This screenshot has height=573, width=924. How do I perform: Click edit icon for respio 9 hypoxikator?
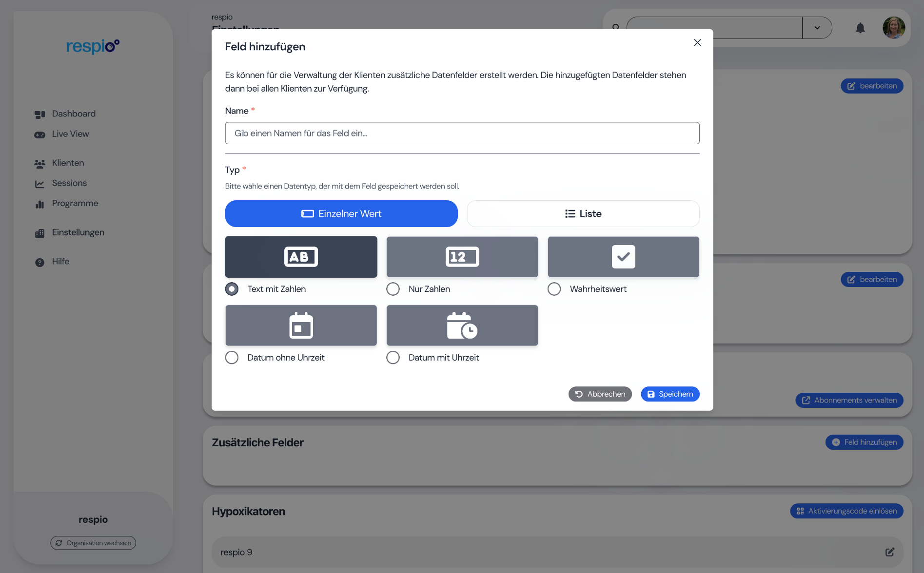click(x=889, y=552)
